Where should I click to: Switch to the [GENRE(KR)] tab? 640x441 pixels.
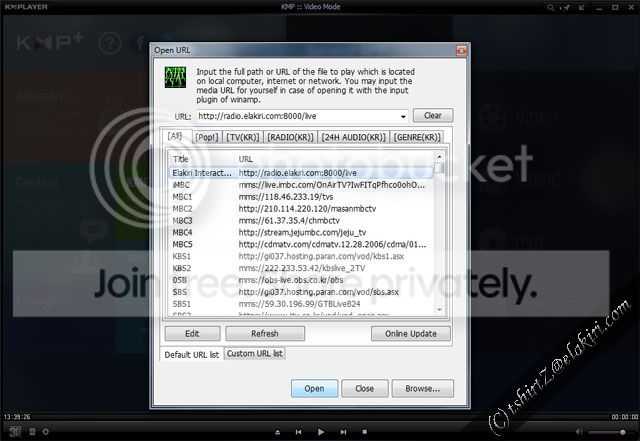coord(417,137)
